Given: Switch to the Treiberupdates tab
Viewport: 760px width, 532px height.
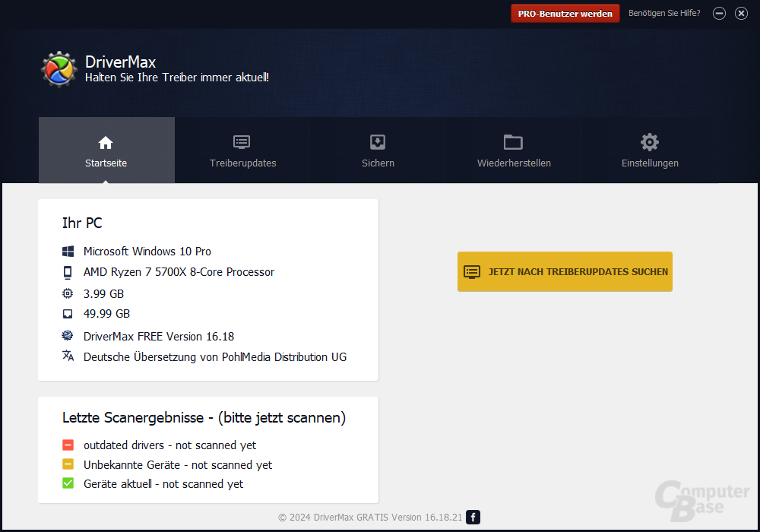Looking at the screenshot, I should point(242,162).
